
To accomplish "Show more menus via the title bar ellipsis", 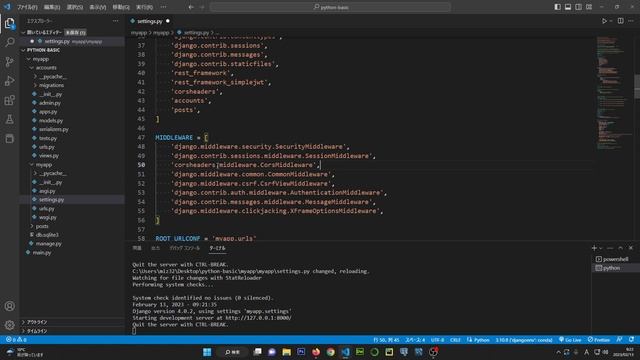I will (x=163, y=7).
